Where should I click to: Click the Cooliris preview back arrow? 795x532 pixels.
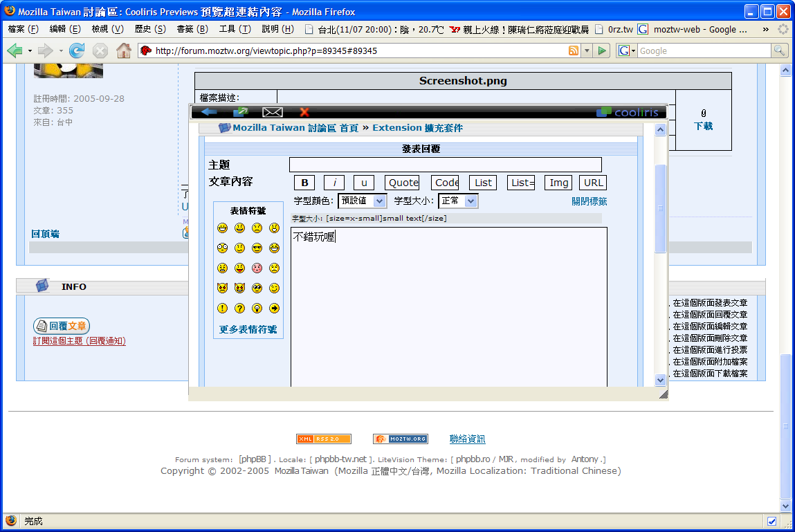[209, 112]
